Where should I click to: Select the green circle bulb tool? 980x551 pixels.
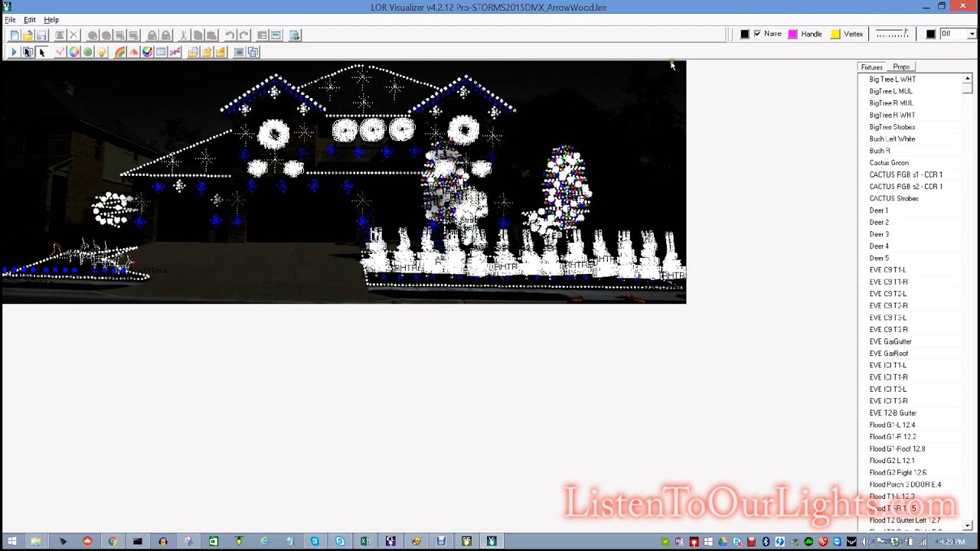pos(88,52)
